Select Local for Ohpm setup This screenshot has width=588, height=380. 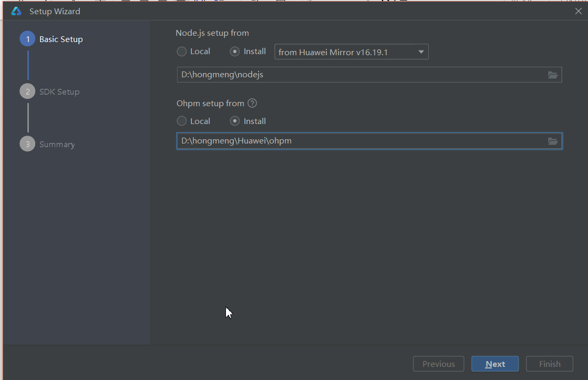click(193, 121)
